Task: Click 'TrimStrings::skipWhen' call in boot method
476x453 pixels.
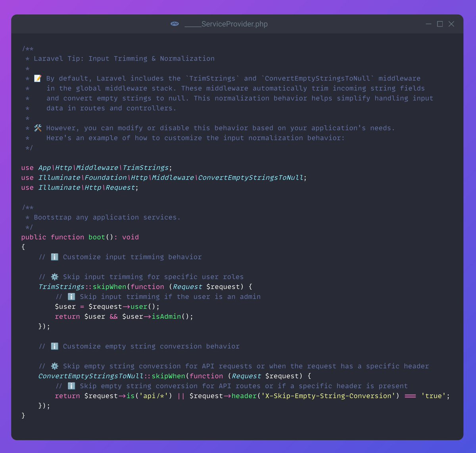Action: (x=82, y=287)
